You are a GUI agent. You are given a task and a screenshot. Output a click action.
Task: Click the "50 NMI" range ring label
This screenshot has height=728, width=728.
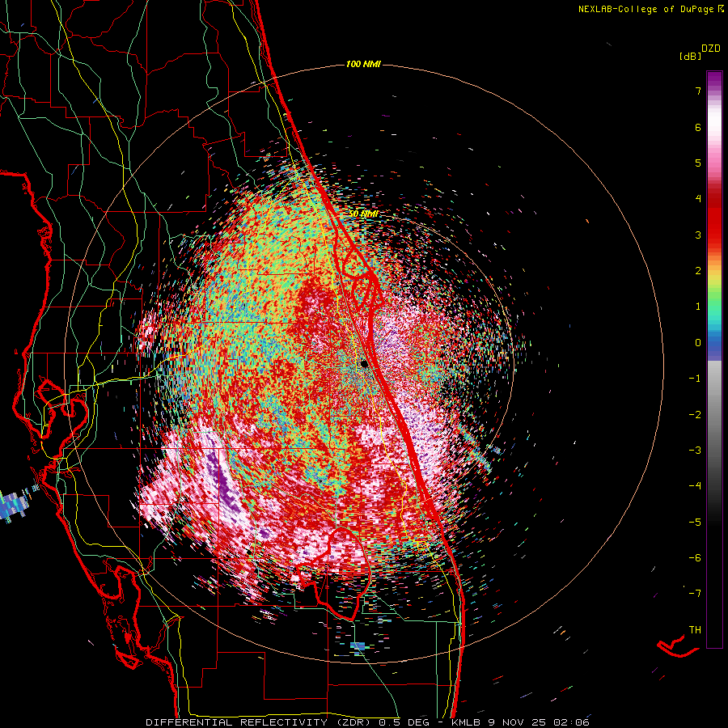(363, 214)
